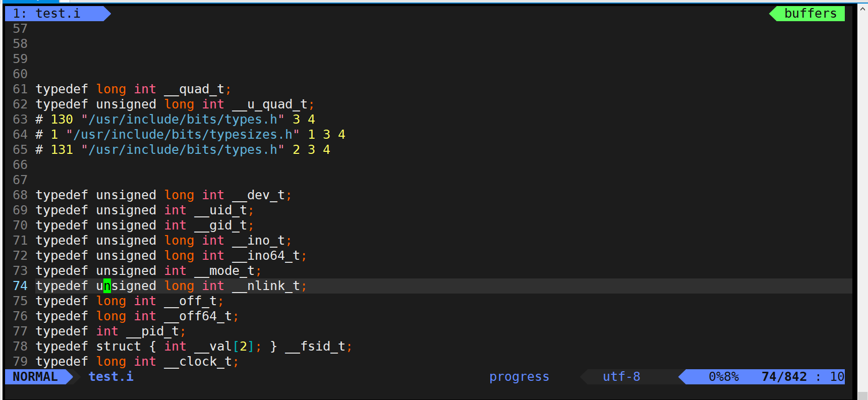Click '__uid_t' on line 69
The image size is (868, 400).
pos(220,210)
